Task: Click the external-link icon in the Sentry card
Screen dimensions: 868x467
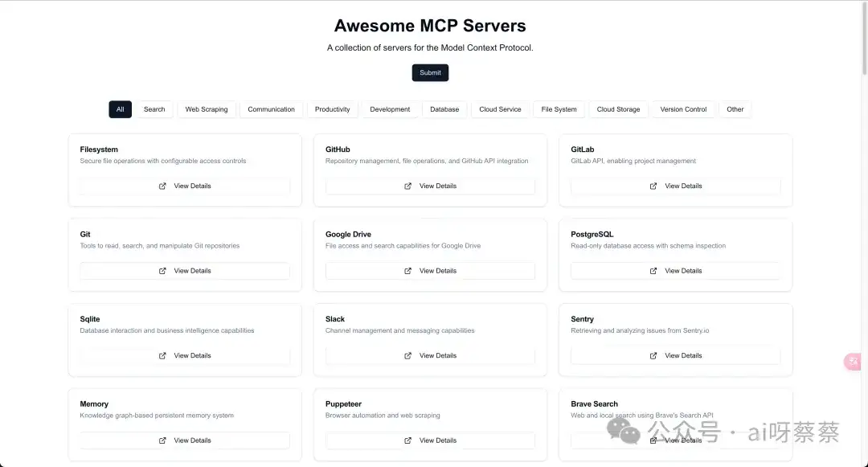Action: (653, 356)
